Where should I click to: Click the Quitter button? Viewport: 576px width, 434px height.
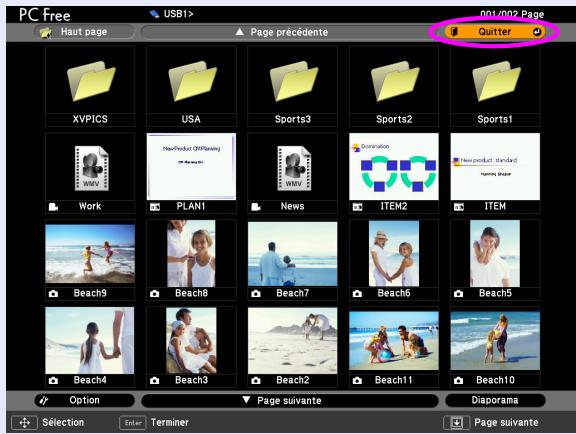point(495,32)
